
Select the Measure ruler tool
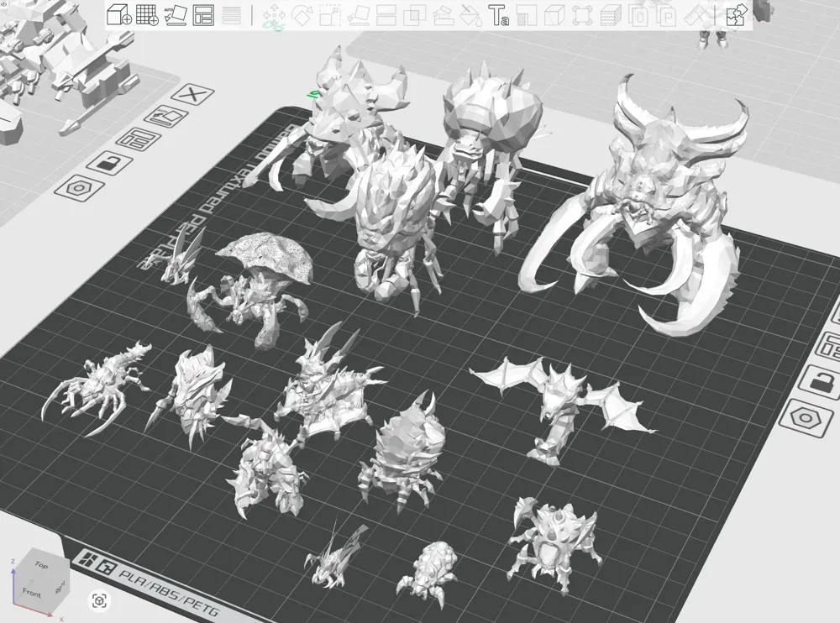696,16
